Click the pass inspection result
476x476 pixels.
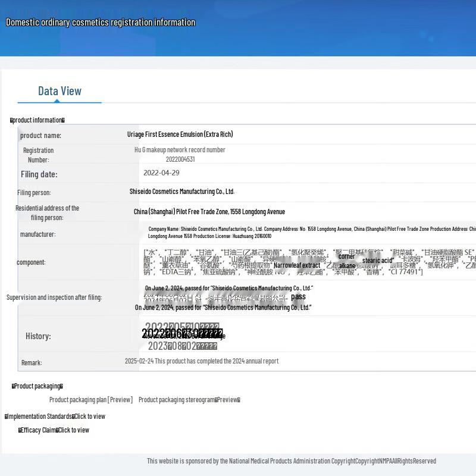pos(298,296)
